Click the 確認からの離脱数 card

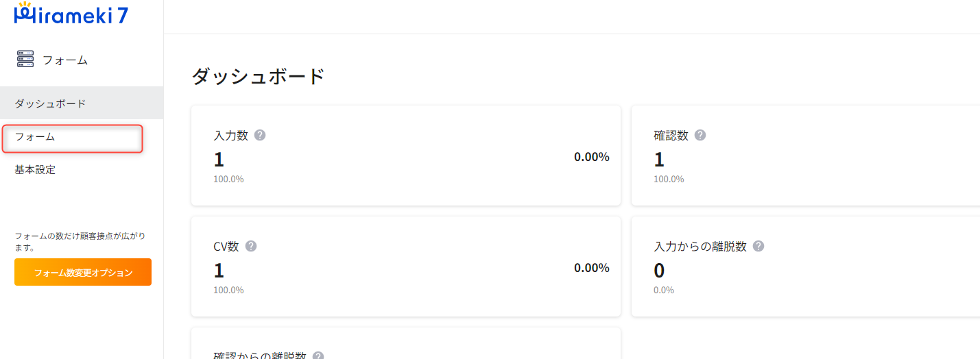pyautogui.click(x=406, y=343)
